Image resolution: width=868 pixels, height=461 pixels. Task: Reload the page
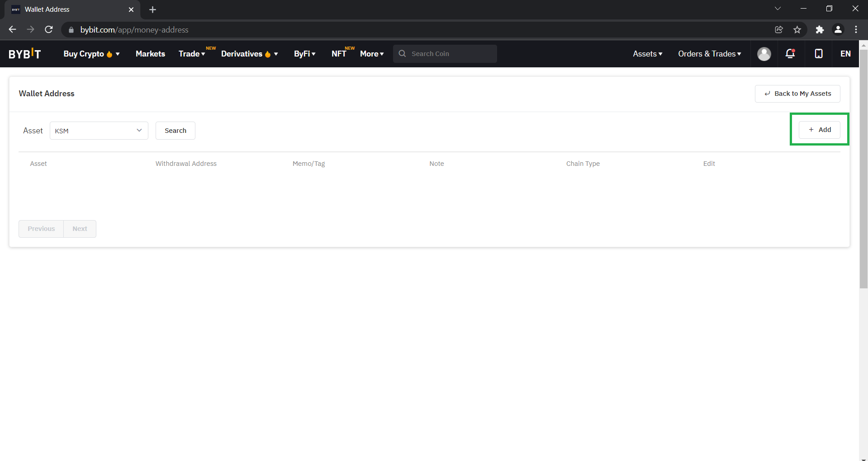[49, 30]
